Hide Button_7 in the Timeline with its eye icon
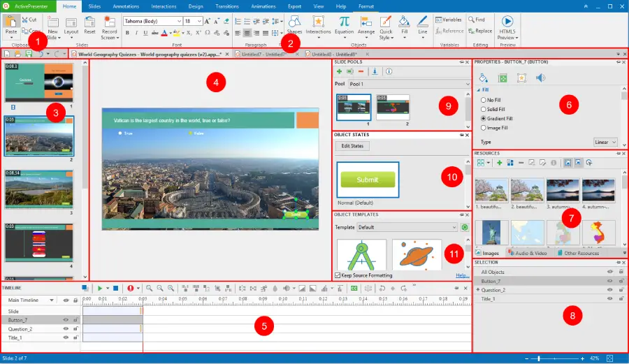The width and height of the screenshot is (629, 364). [x=66, y=320]
